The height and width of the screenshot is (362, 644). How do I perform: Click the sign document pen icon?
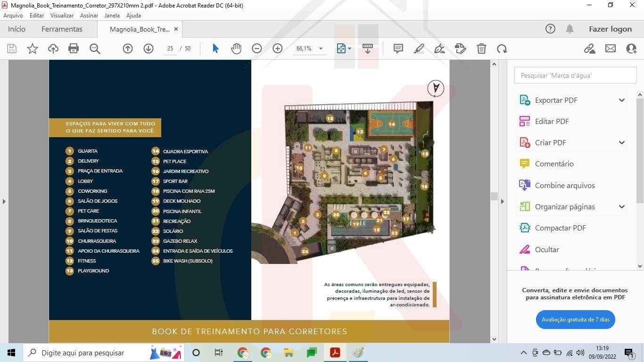(440, 49)
